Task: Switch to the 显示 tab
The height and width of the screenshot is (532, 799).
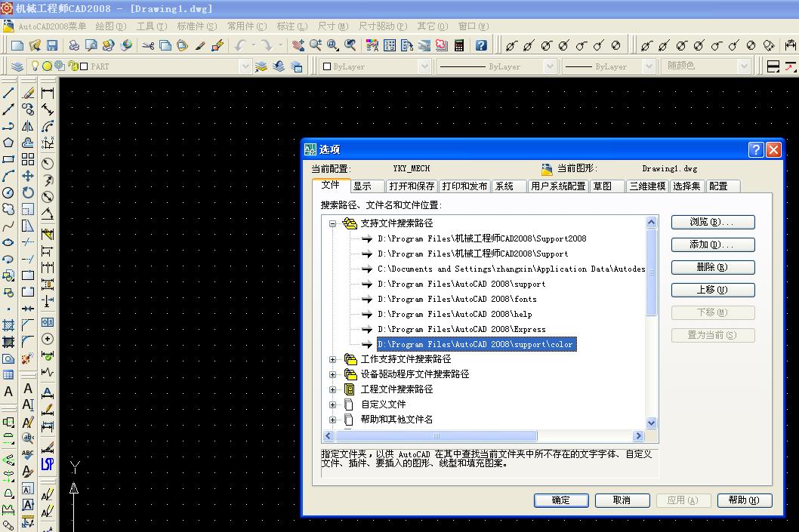Action: 366,186
